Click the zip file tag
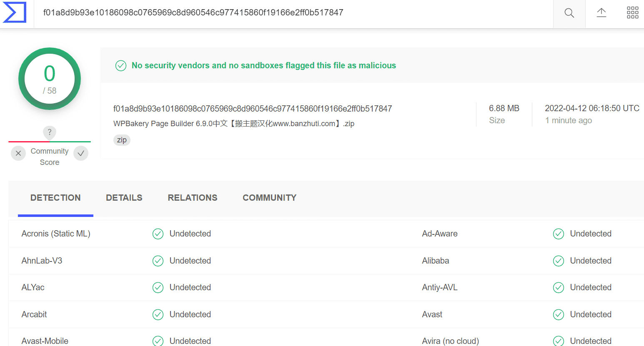 point(122,140)
